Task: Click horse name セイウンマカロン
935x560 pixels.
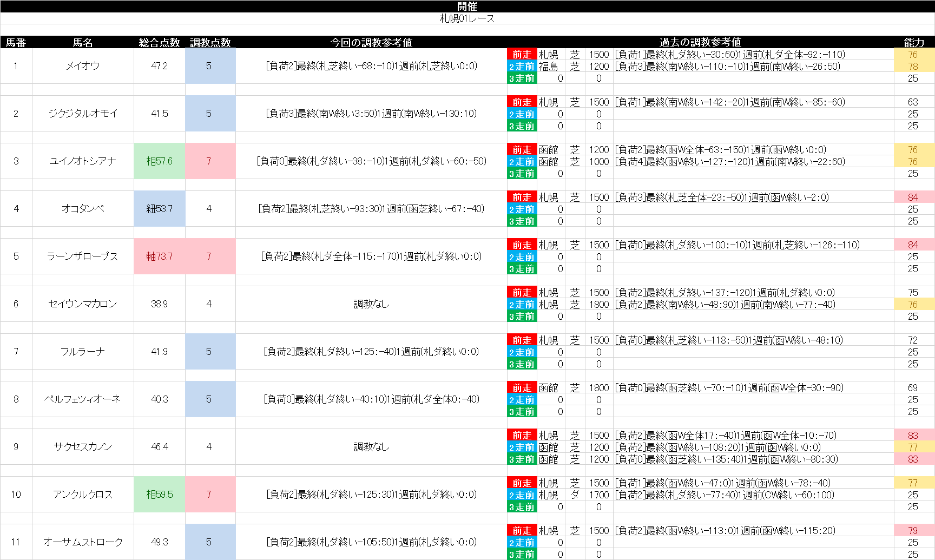Action: (83, 304)
